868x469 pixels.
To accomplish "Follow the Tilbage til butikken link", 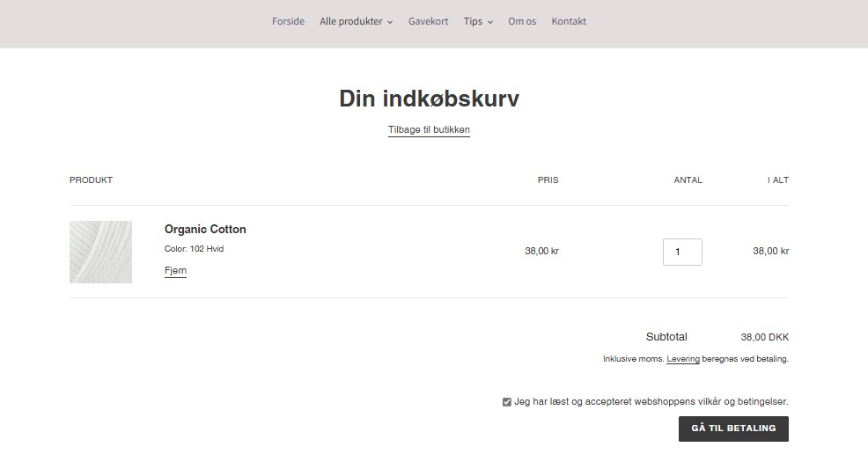I will pyautogui.click(x=429, y=130).
